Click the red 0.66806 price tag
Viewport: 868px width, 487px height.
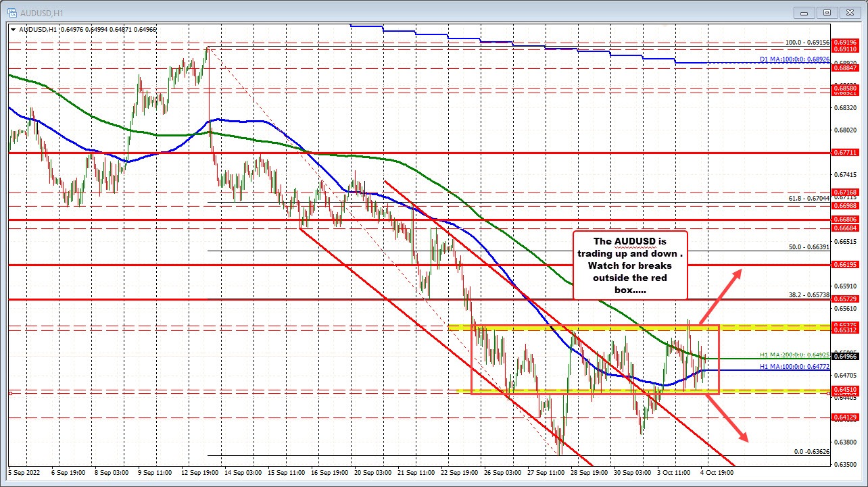click(x=846, y=220)
